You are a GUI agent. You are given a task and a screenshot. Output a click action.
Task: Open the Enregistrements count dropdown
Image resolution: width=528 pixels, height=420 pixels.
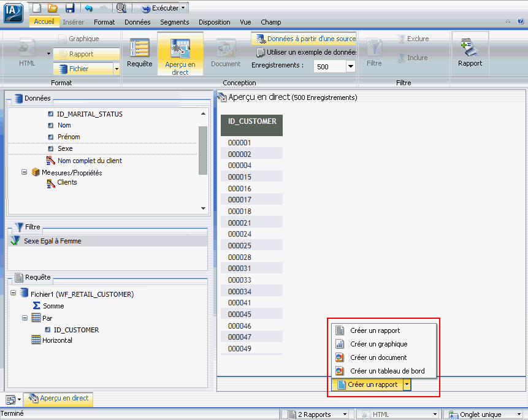point(351,66)
